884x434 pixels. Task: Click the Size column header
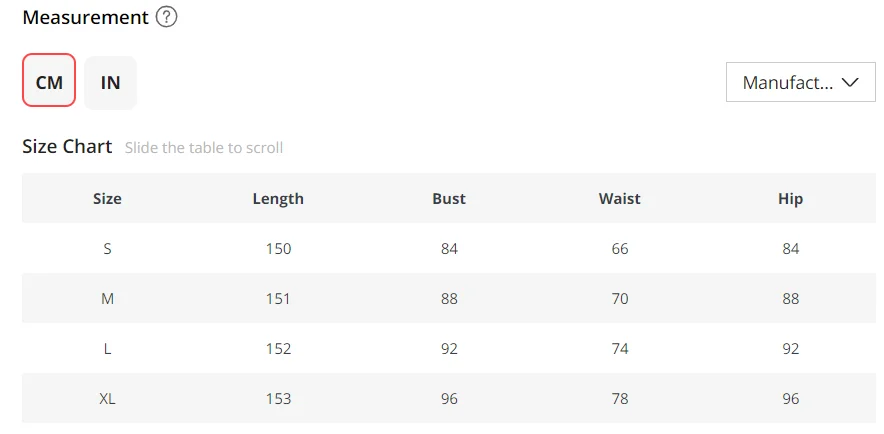[x=107, y=198]
